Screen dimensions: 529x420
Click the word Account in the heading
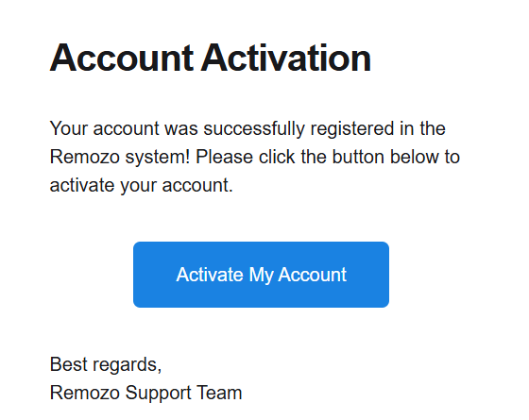click(122, 58)
